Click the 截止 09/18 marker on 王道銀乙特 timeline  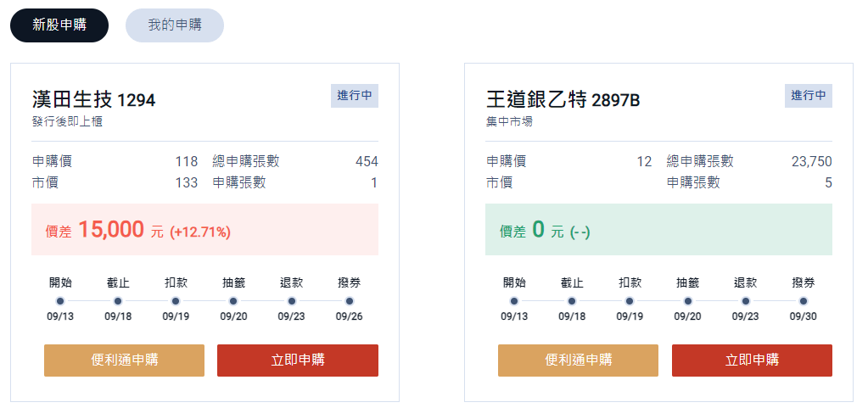[x=572, y=301]
